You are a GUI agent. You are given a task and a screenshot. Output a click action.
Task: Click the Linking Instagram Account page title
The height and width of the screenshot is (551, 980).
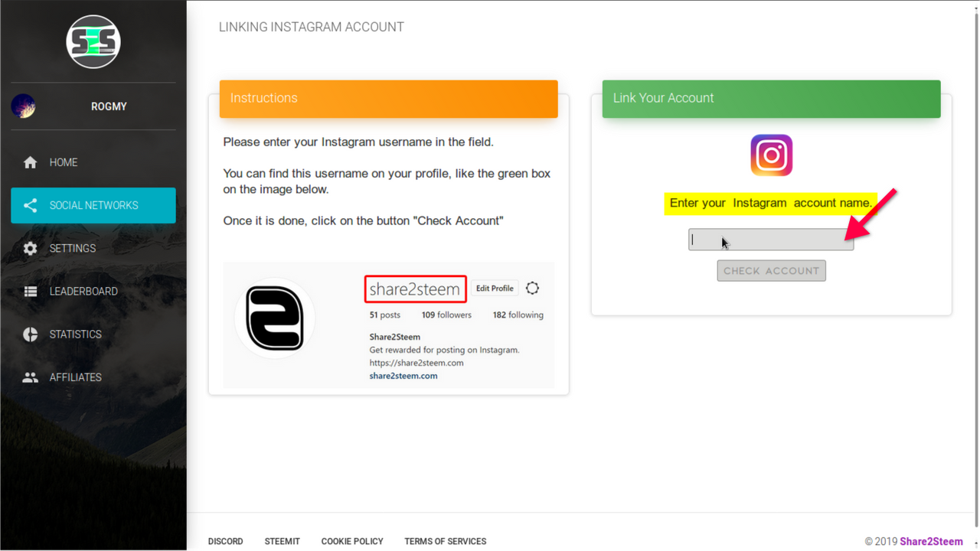tap(312, 27)
